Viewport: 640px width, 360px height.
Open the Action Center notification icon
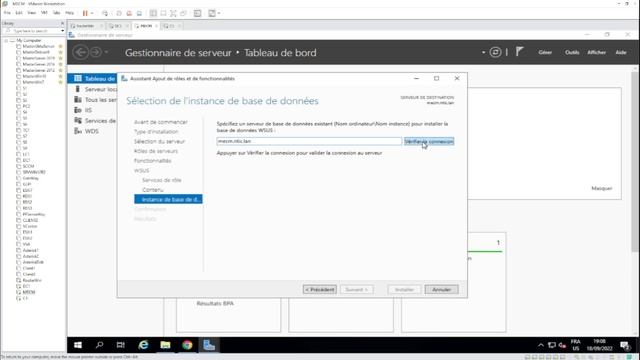coord(625,346)
